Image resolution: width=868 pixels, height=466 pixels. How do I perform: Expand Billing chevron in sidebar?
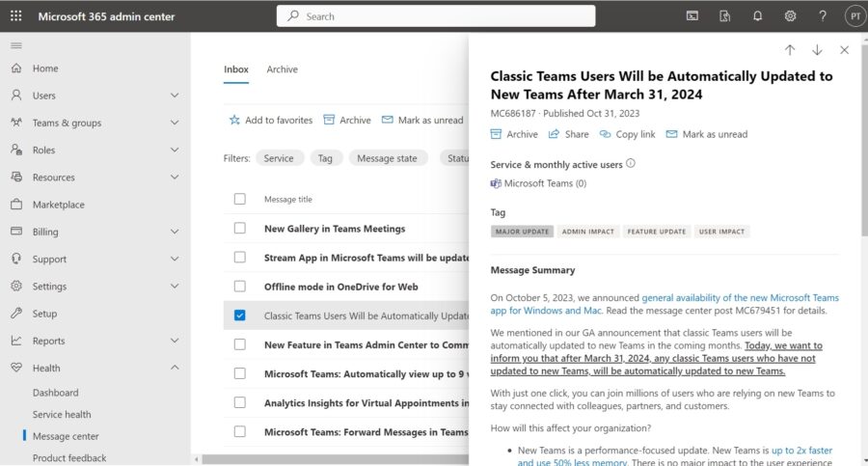click(x=175, y=232)
